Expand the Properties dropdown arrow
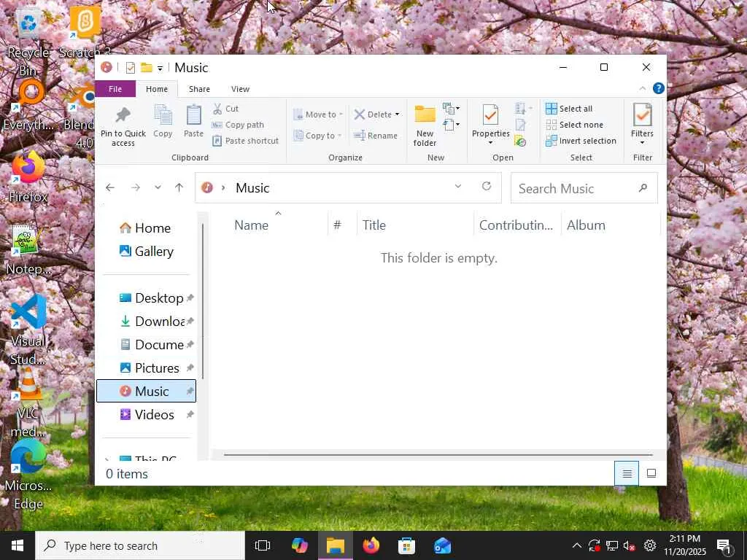 [x=490, y=142]
